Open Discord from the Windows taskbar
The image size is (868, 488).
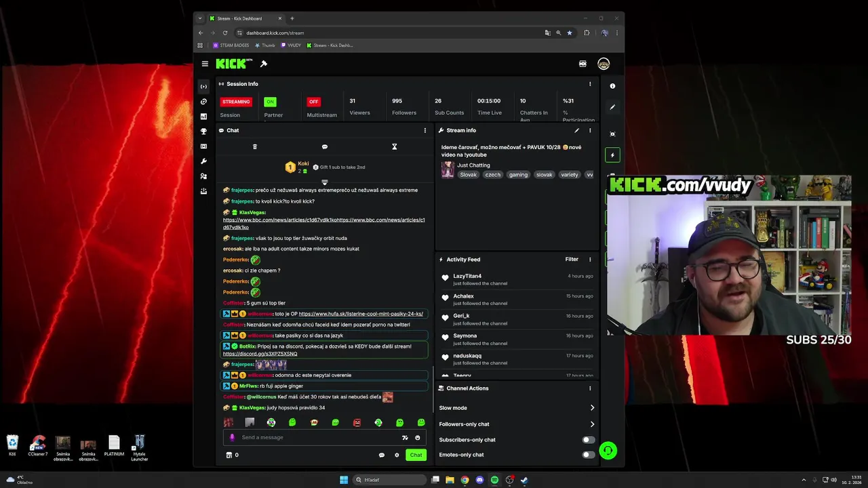click(479, 480)
